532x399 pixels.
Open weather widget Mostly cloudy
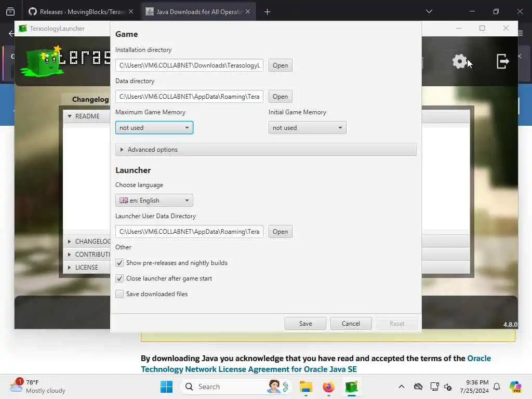tap(37, 387)
